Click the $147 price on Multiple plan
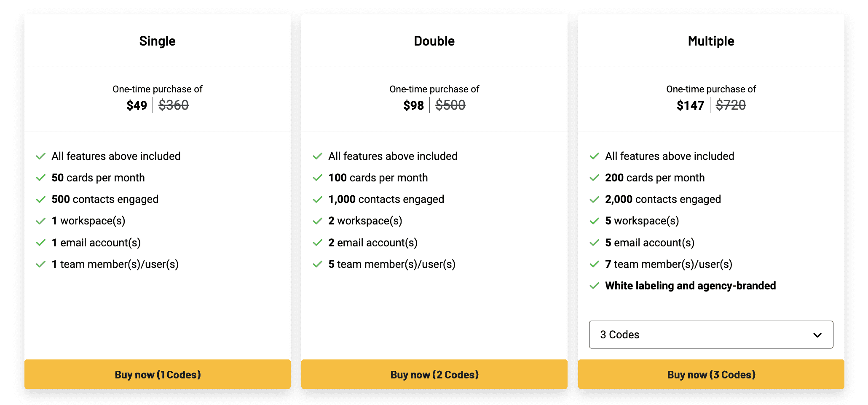Image resolution: width=868 pixels, height=405 pixels. pyautogui.click(x=690, y=105)
